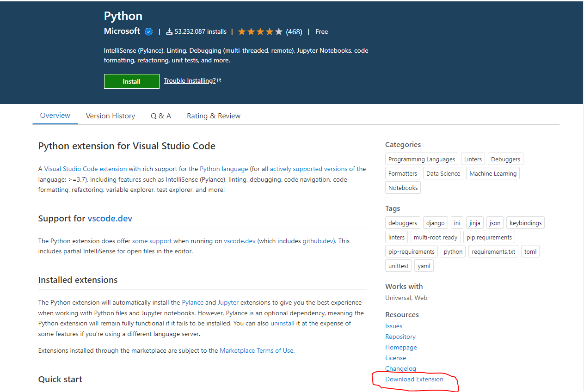Open the github.dev link
The width and height of the screenshot is (584, 392).
point(318,241)
